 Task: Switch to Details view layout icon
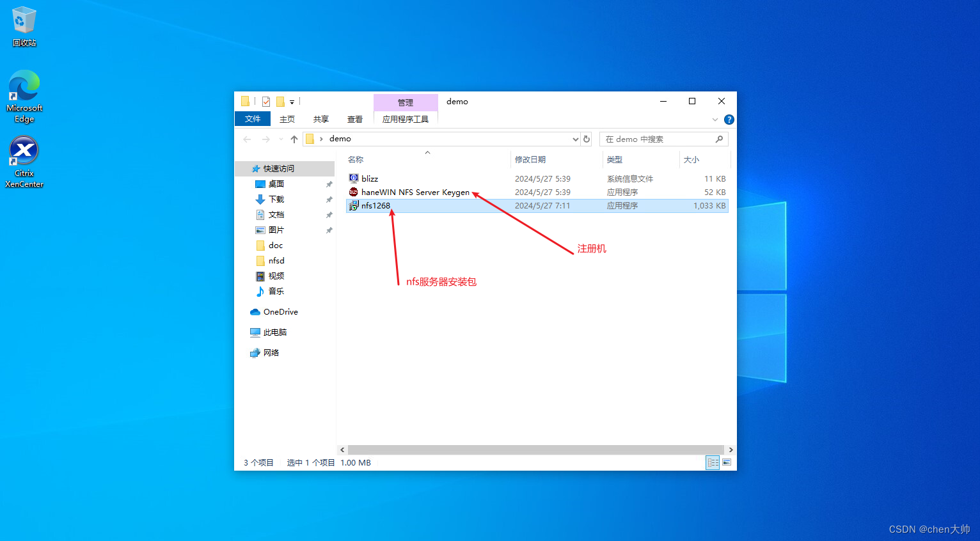[x=713, y=462]
